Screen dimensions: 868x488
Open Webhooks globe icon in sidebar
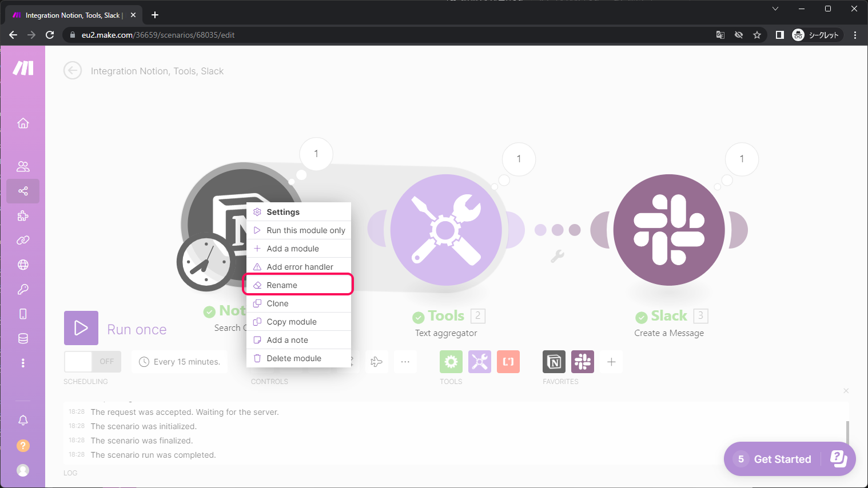click(x=23, y=265)
